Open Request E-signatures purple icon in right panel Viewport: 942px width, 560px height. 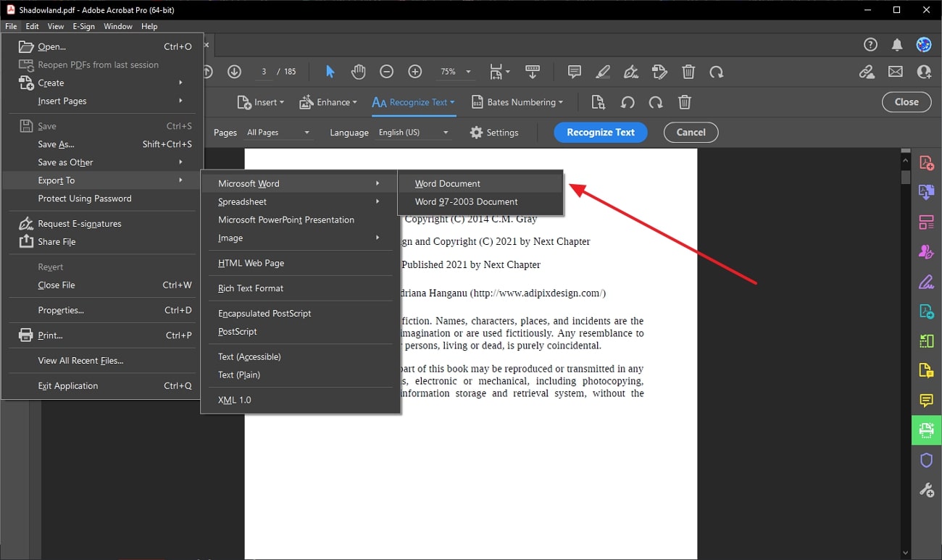pos(926,252)
